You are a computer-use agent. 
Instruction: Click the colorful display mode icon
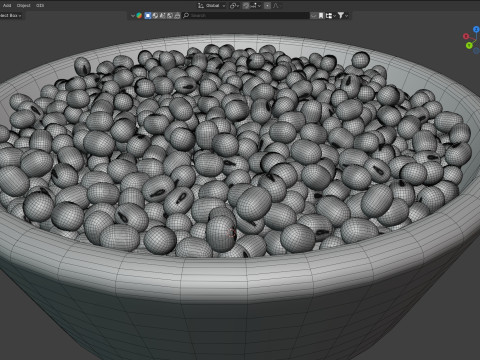[139, 15]
